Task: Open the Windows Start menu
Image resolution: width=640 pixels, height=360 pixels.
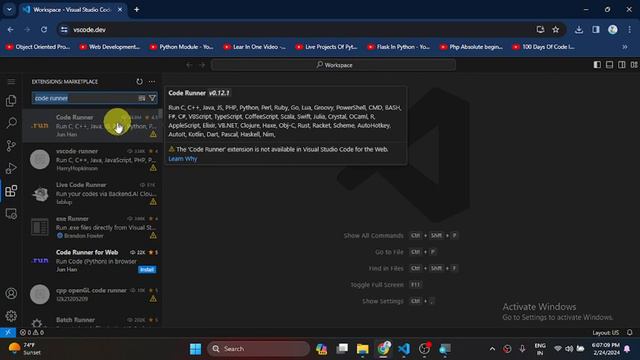Action: pyautogui.click(x=196, y=349)
